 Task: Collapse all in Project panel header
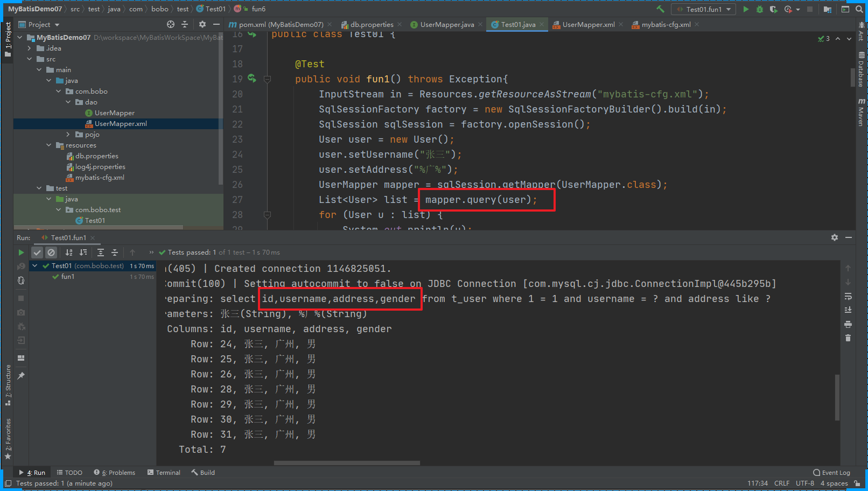click(185, 24)
